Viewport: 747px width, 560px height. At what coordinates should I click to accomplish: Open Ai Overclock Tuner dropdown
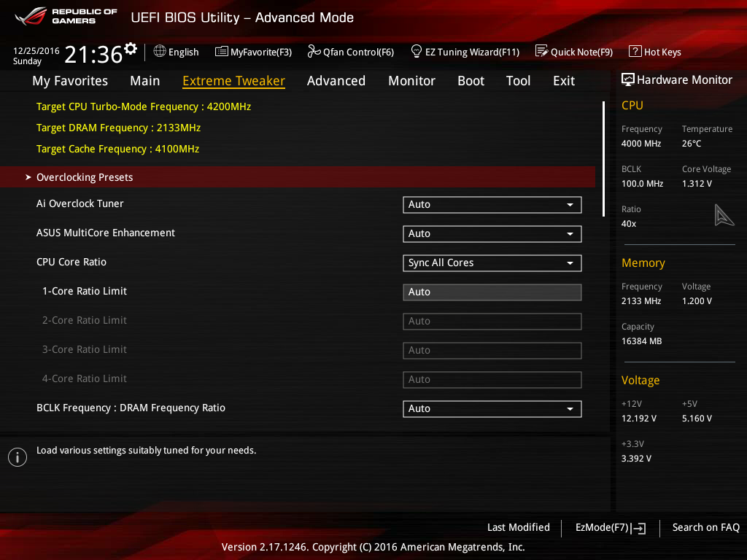492,205
